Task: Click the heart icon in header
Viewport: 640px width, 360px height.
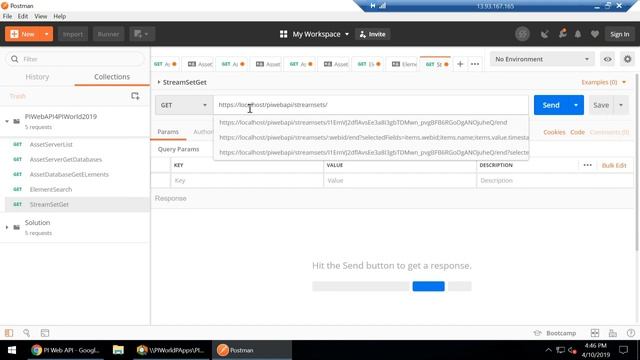Action: coord(594,34)
